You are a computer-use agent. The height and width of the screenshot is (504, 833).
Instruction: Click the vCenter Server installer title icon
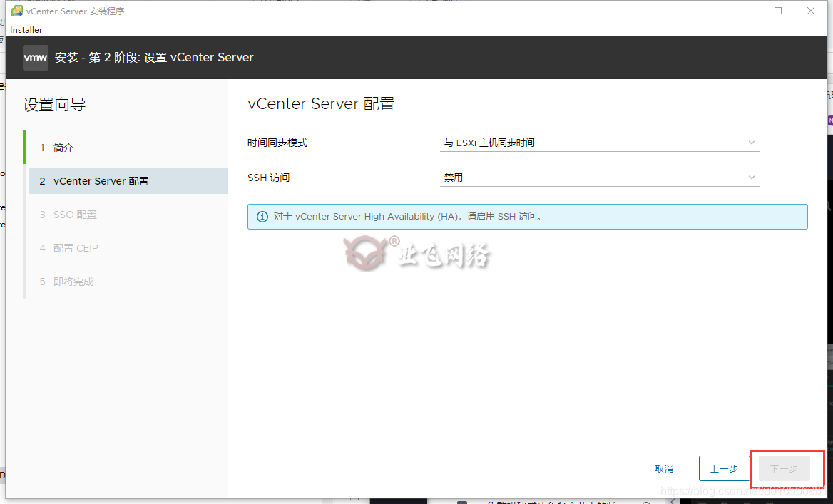tap(17, 11)
